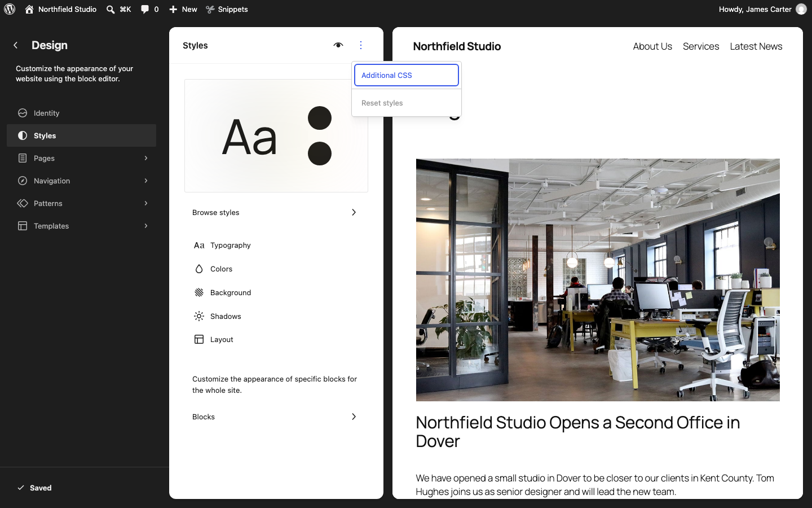Screen dimensions: 812x508
Task: Click the WordPress logo icon
Action: (10, 9)
